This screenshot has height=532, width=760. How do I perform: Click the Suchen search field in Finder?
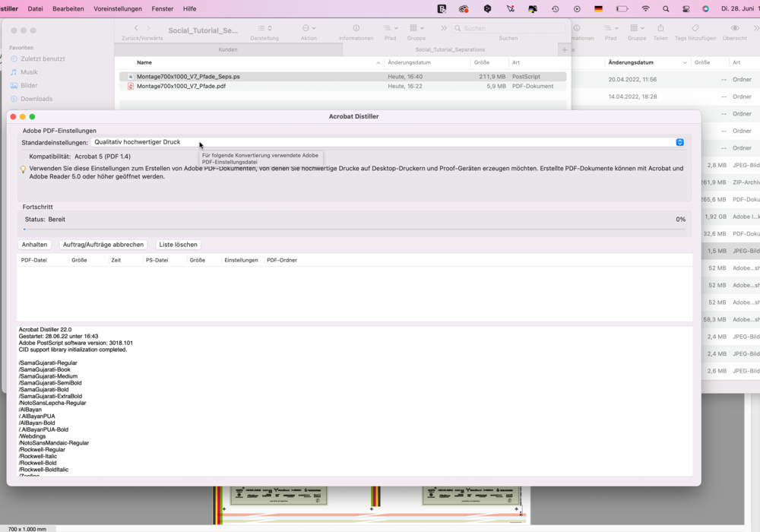[508, 28]
